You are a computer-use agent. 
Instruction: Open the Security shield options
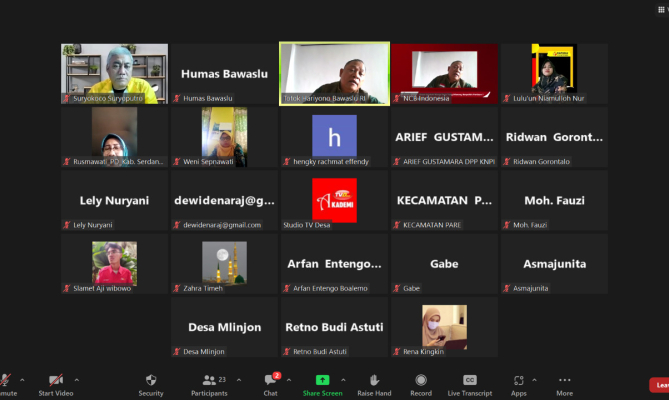(151, 381)
